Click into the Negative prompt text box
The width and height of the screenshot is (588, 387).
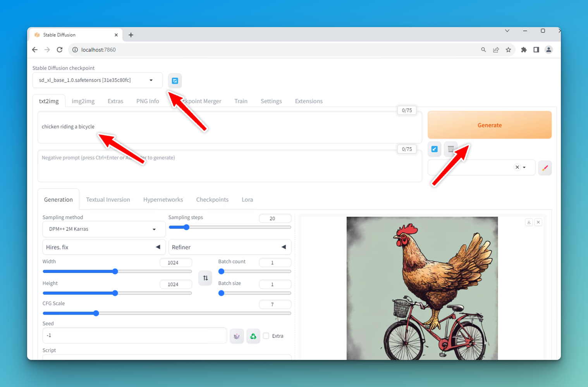[x=229, y=166]
